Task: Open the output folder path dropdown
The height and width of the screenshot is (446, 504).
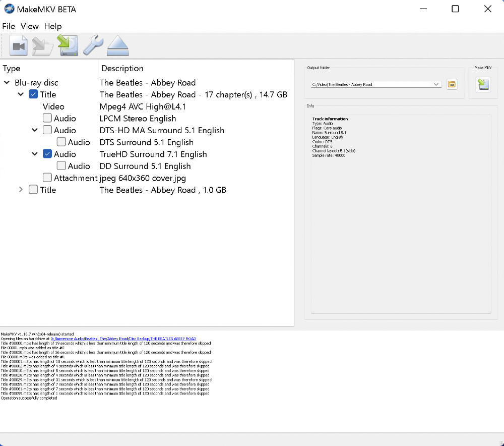Action: point(436,84)
